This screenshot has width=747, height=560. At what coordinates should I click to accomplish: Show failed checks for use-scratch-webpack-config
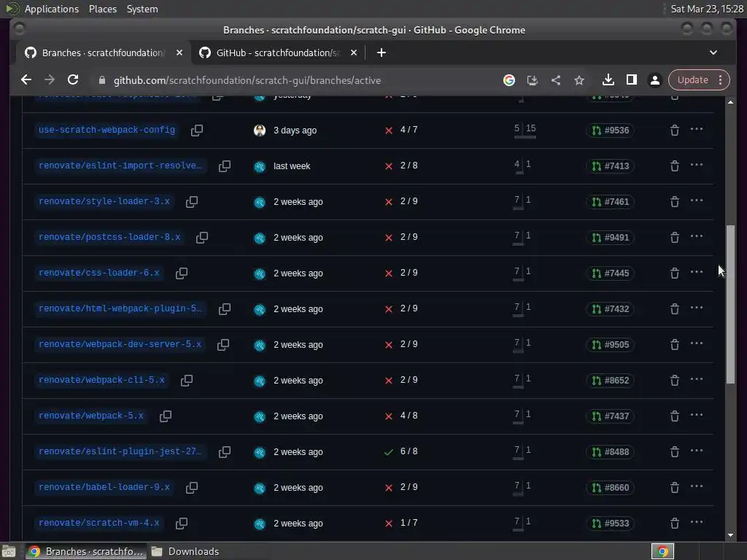pyautogui.click(x=389, y=130)
